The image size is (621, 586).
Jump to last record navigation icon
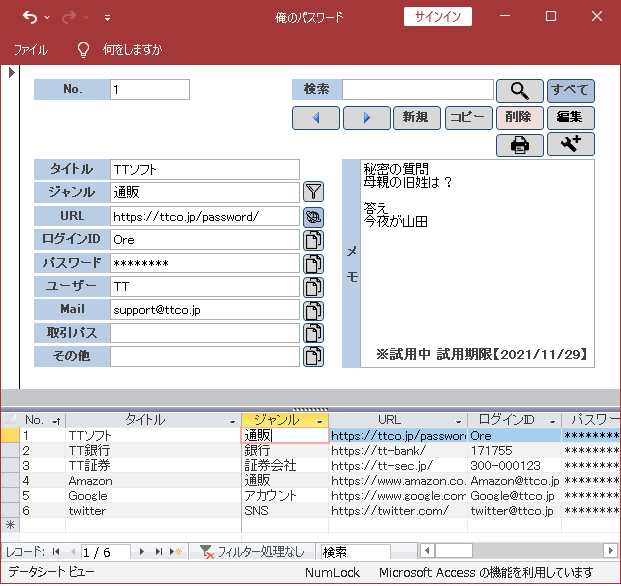(x=158, y=552)
